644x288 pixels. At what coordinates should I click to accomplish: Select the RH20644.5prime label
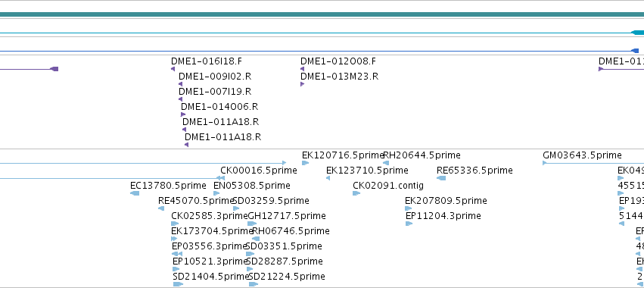pos(422,155)
